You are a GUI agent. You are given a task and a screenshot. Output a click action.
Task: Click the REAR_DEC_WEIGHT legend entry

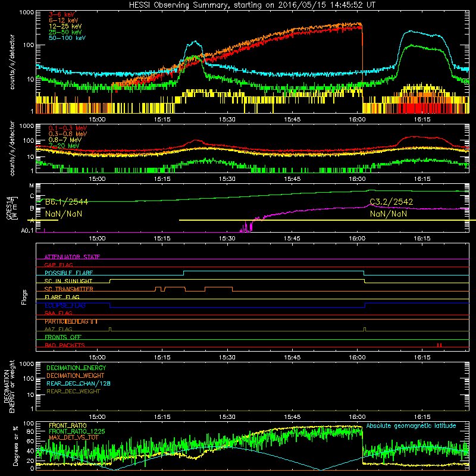(x=73, y=392)
